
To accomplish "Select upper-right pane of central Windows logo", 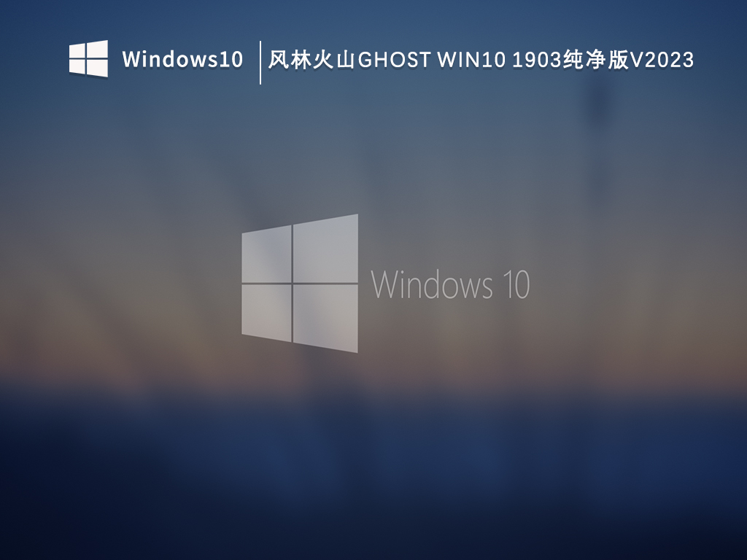I will click(x=325, y=249).
